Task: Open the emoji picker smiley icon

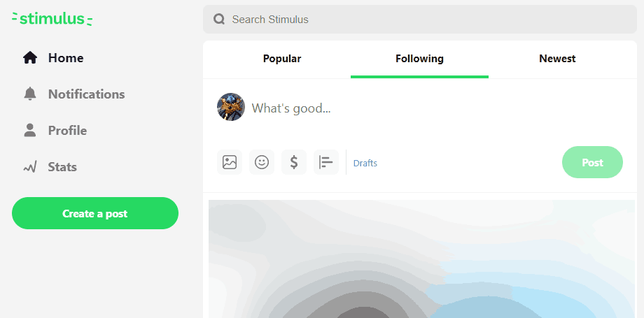Action: click(x=262, y=162)
